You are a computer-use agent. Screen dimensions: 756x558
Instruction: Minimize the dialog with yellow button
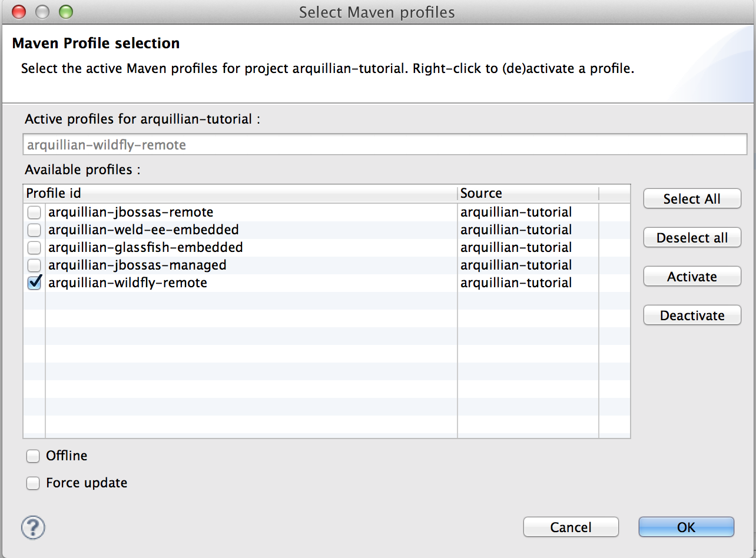click(x=42, y=12)
